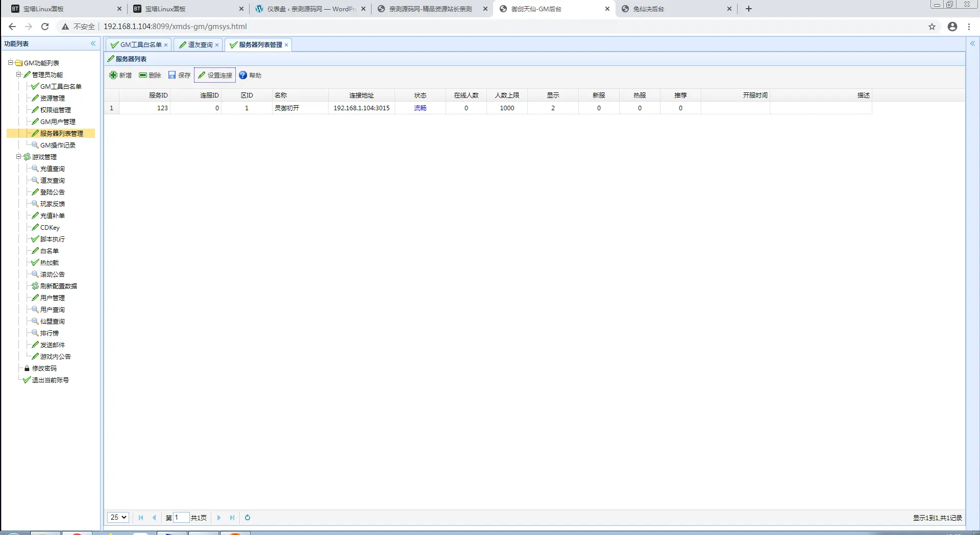Open 修改密码 in the tree
Image resolution: width=980 pixels, height=535 pixels.
(x=44, y=368)
